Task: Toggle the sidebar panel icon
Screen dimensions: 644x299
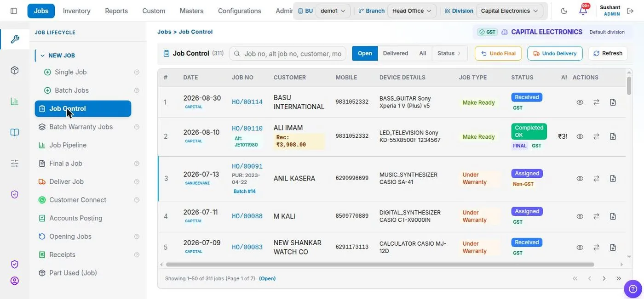Action: (14, 11)
